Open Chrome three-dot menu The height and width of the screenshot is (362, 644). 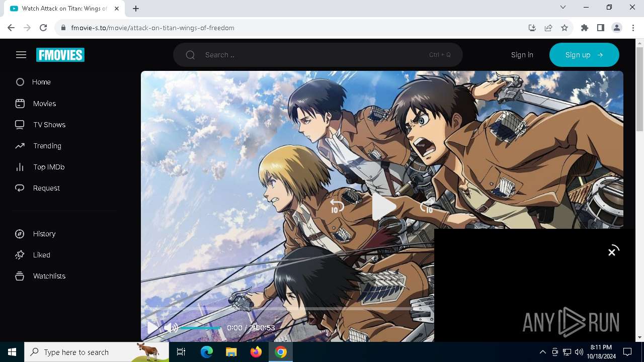coord(633,28)
